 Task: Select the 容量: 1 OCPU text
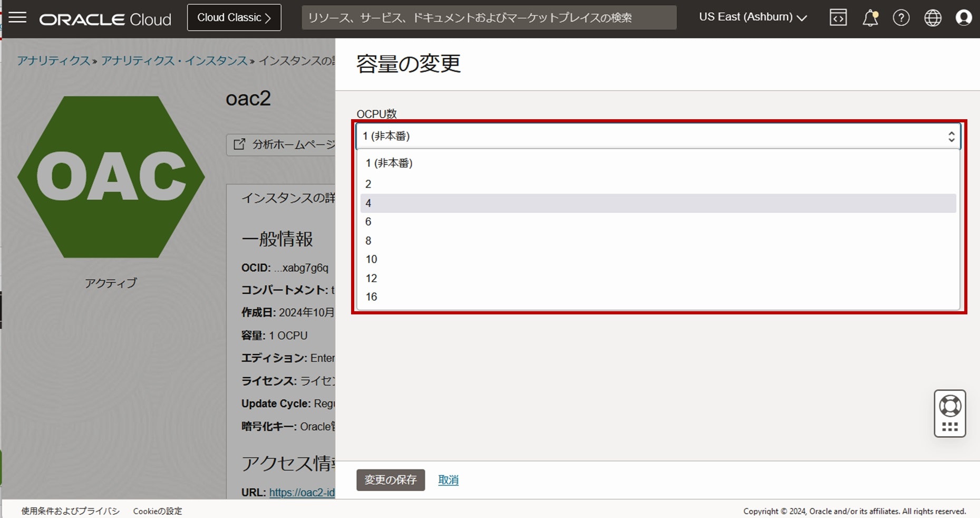(274, 335)
